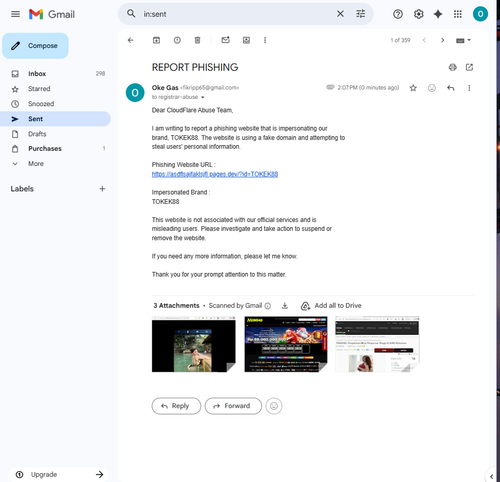Go back to the Sent list
This screenshot has height=482, width=500.
[x=131, y=40]
